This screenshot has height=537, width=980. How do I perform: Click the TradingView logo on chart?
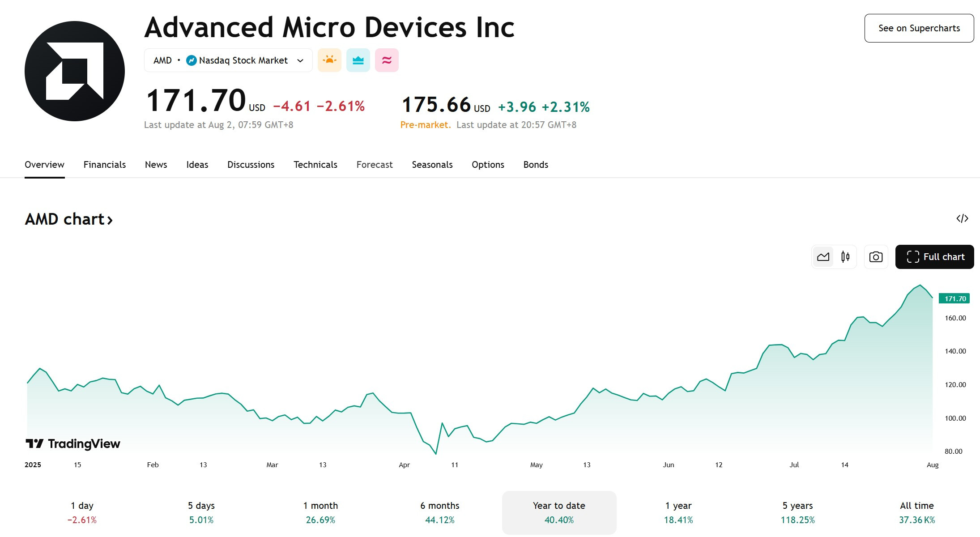(72, 443)
